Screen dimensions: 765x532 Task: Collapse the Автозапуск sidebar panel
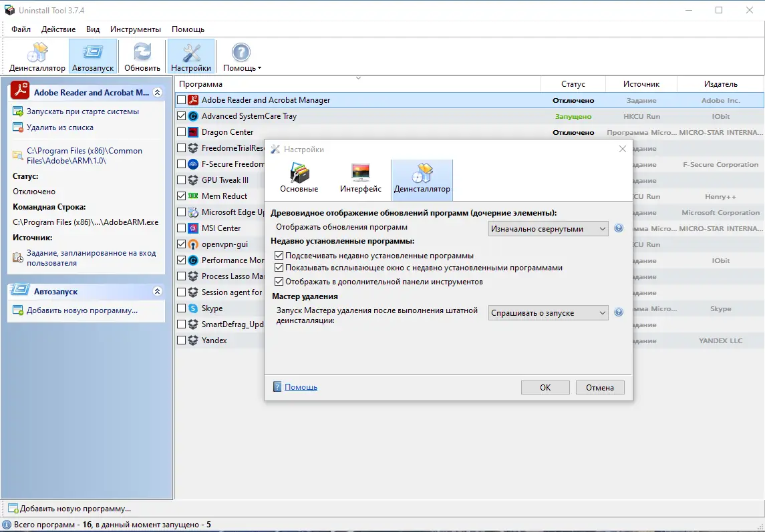[157, 291]
